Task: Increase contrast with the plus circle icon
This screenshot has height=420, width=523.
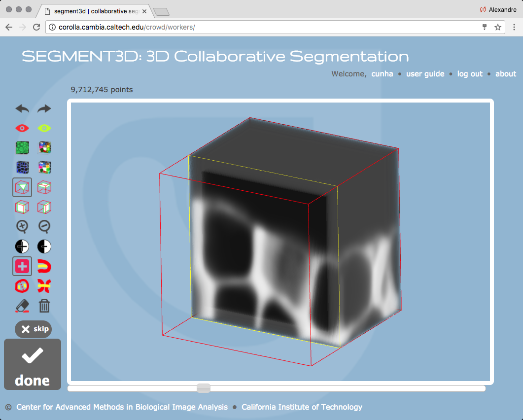Action: [22, 246]
